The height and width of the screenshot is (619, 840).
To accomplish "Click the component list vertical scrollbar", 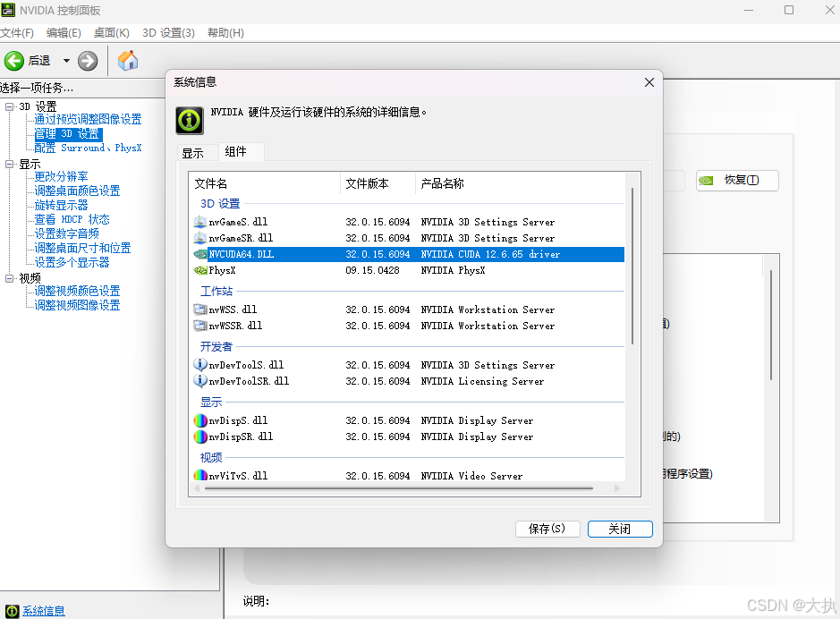I will click(x=632, y=266).
